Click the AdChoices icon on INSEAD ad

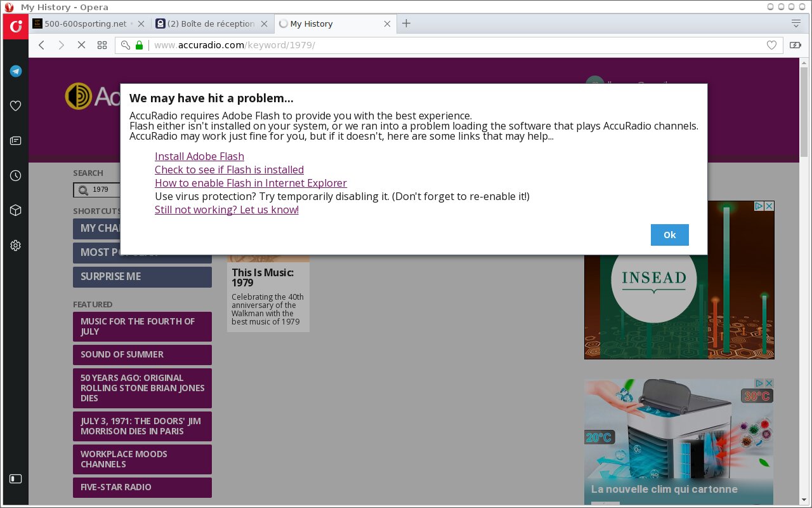pos(758,206)
